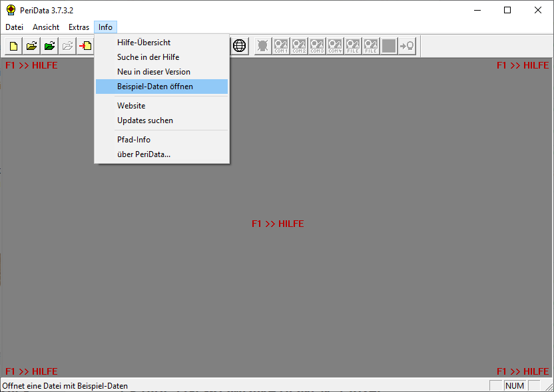Click the COM2 perimeter port icon
The image size is (554, 392).
pyautogui.click(x=299, y=46)
